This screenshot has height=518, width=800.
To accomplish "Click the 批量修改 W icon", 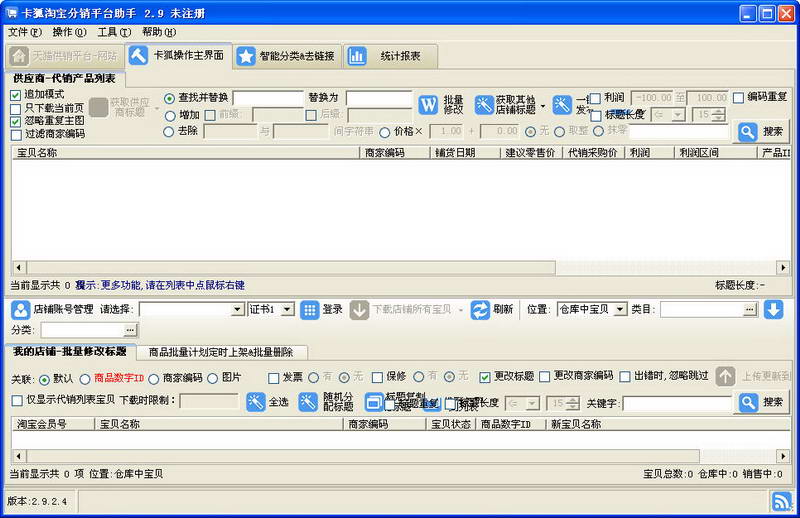I will pos(428,105).
